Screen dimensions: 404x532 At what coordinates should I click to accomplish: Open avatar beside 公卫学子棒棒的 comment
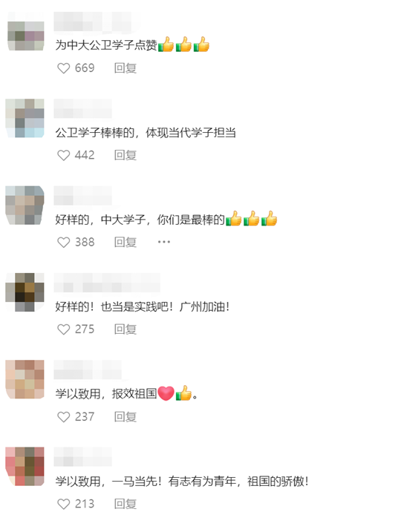click(x=25, y=118)
